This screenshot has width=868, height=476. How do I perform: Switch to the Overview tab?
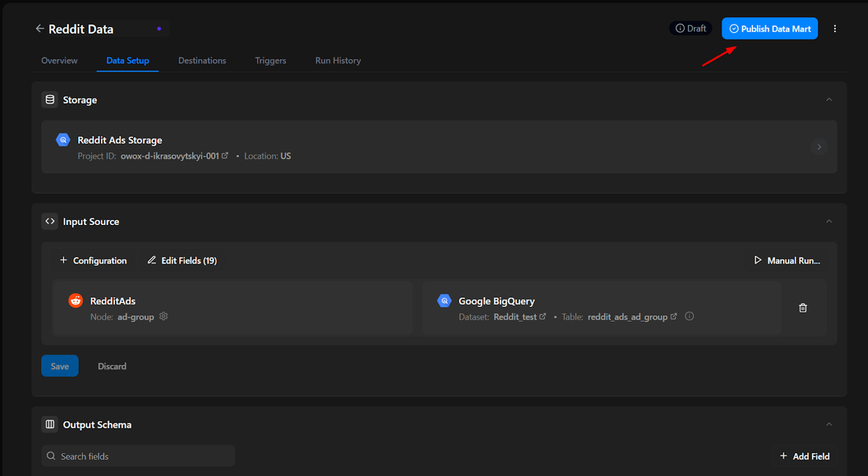coord(60,60)
